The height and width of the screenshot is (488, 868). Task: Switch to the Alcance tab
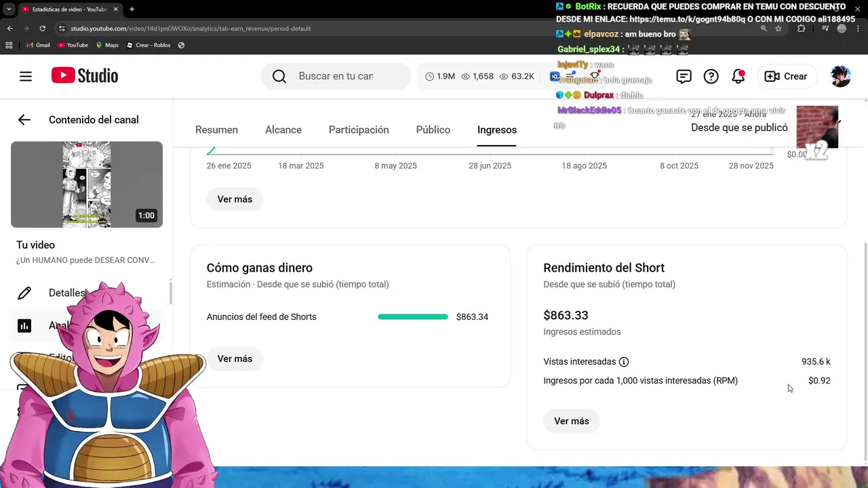click(283, 130)
